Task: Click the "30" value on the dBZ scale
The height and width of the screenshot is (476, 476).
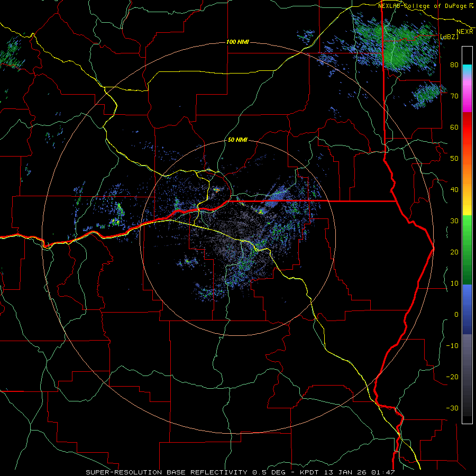Action: [x=454, y=221]
